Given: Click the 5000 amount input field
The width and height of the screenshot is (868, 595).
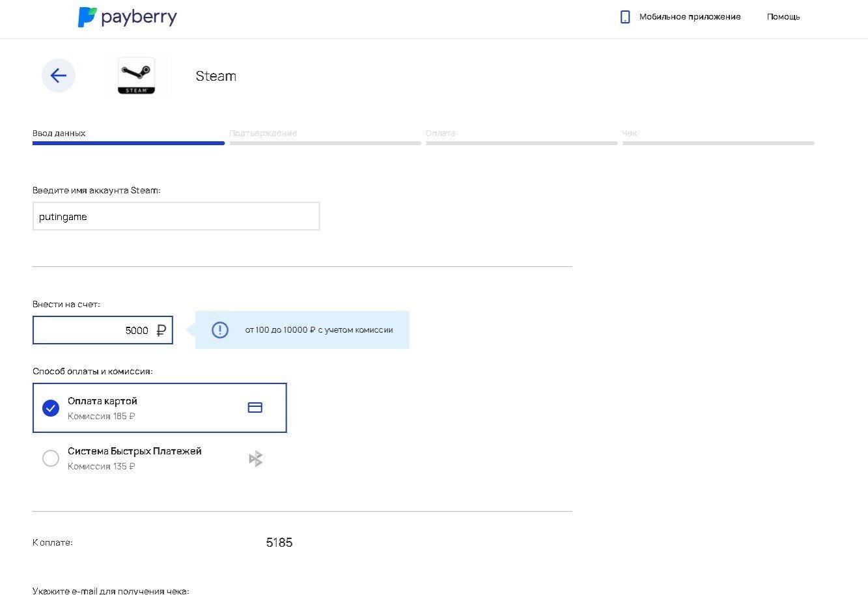Looking at the screenshot, I should [x=103, y=330].
